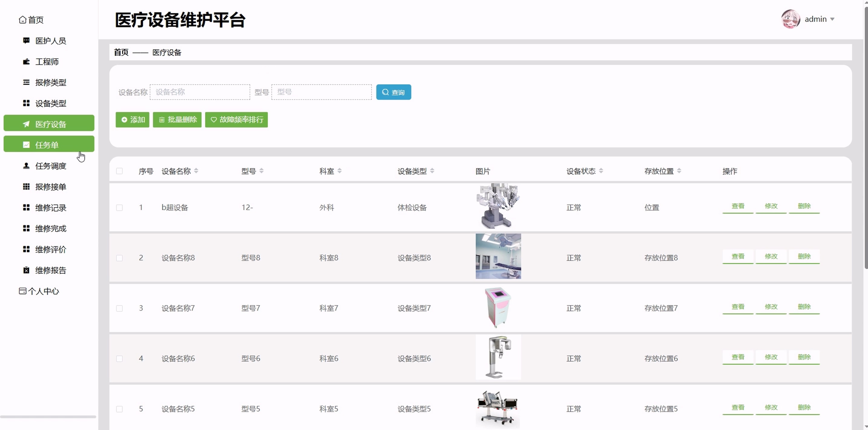Screen dimensions: 868x430
Task: Tick the checkbox for b超设备 row
Action: pyautogui.click(x=119, y=208)
